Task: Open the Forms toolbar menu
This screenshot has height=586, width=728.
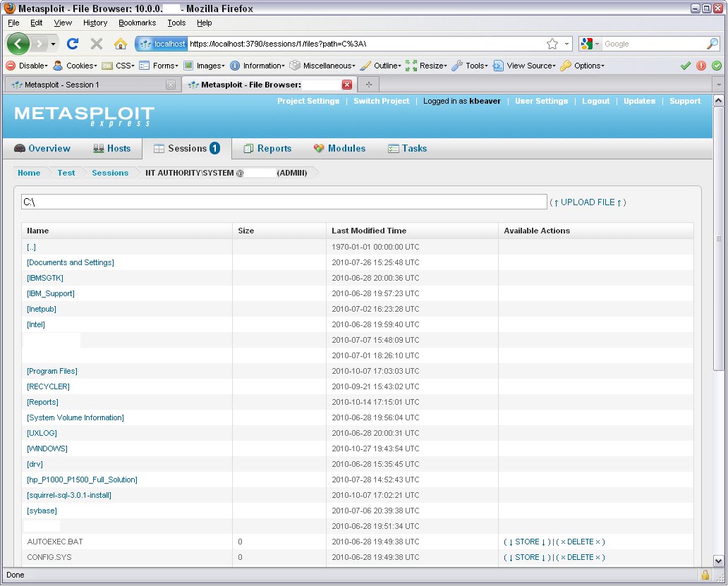Action: 159,66
